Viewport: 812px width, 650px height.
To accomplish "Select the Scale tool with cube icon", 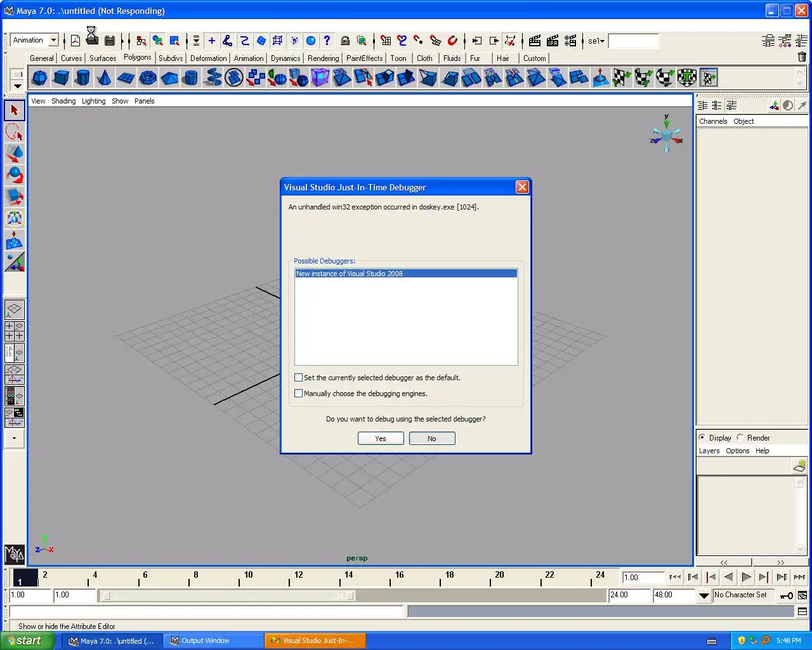I will point(15,197).
